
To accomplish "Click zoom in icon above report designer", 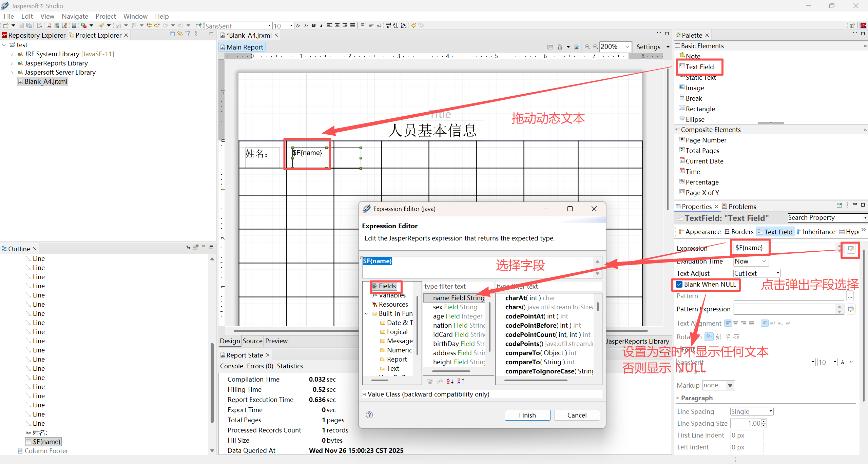I will click(587, 47).
